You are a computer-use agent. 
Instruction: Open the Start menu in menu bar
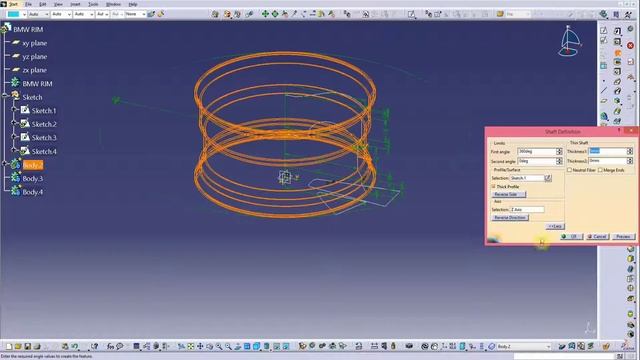coord(13,4)
